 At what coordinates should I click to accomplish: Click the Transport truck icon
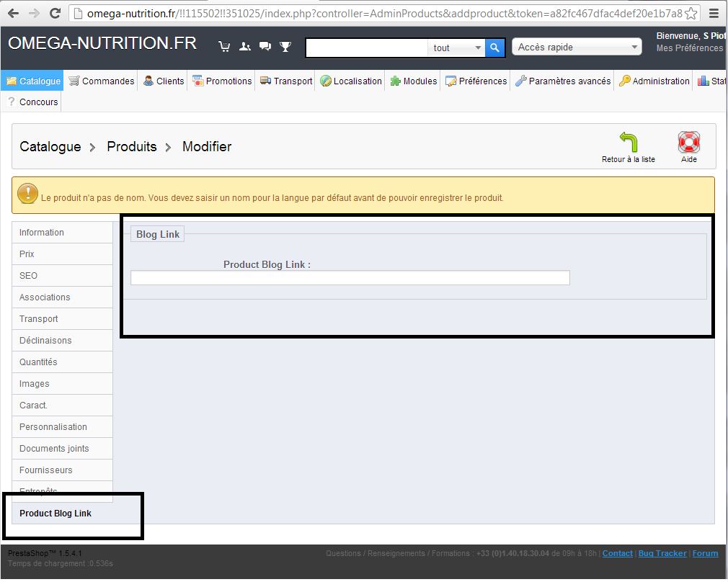tap(265, 81)
